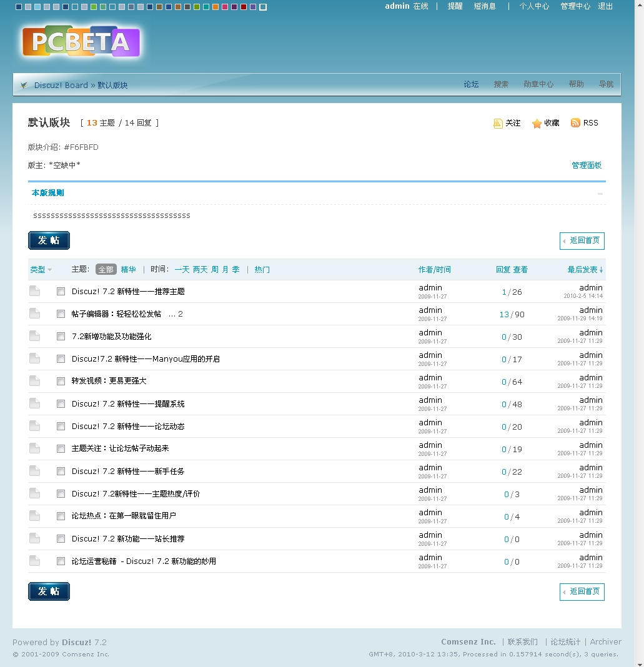
Task: Tick checkbox for 帖子编辑器：轻轻松松发帖
Action: pos(61,314)
